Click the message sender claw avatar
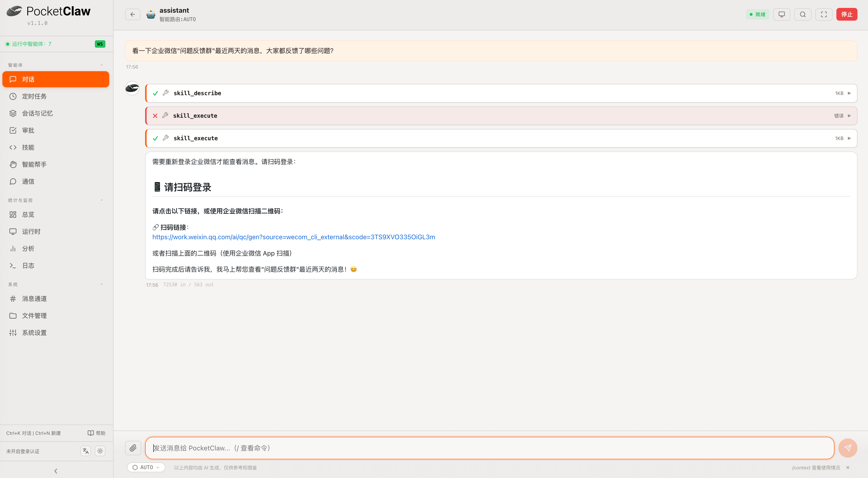Viewport: 868px width, 478px height. 132,88
